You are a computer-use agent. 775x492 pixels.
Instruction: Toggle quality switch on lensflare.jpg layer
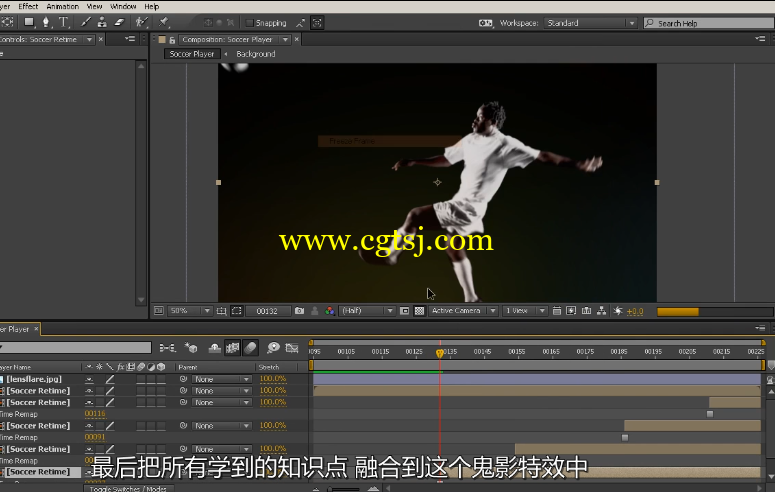(x=110, y=379)
